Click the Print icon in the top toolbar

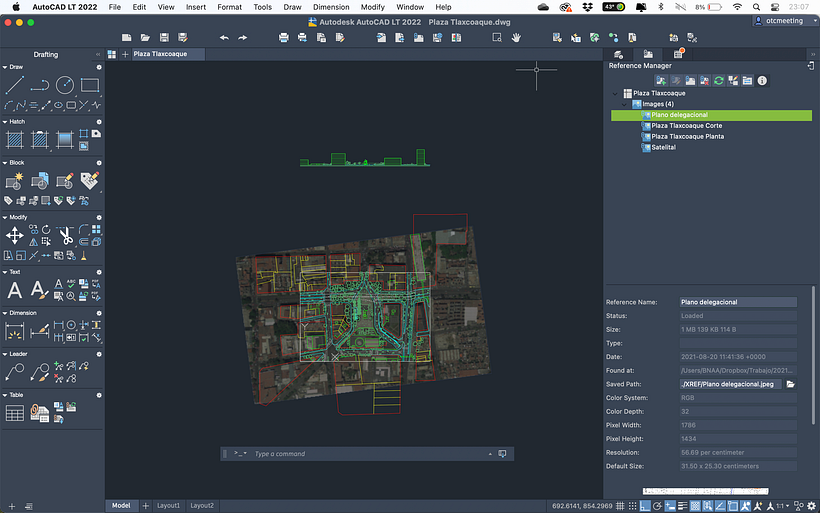[x=283, y=38]
